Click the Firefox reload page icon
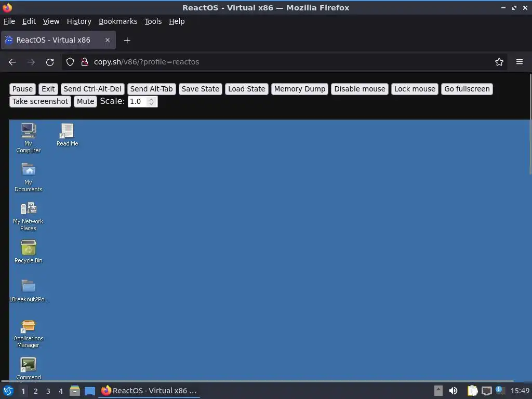 click(x=50, y=62)
